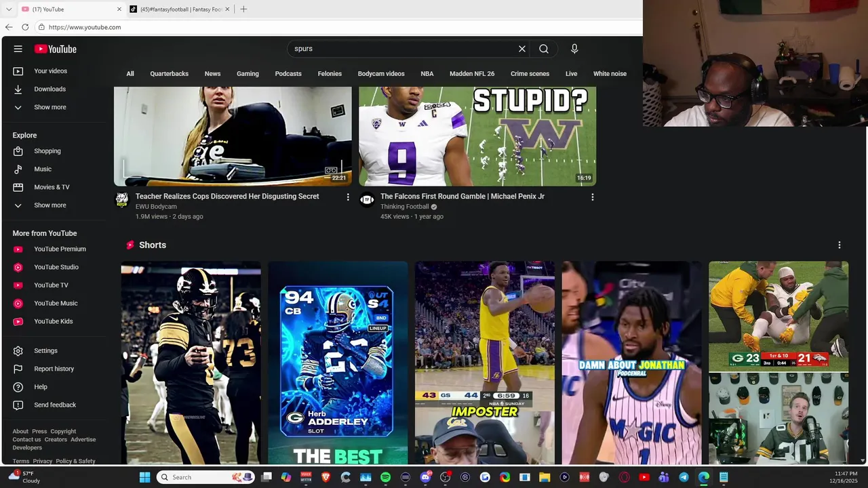Open options menu for Falcons Gamble video
The image size is (868, 488).
coord(593,197)
